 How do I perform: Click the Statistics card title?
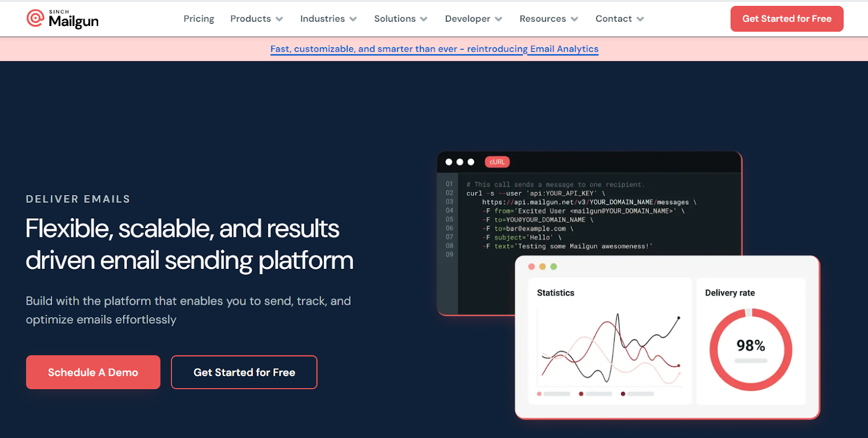tap(556, 293)
